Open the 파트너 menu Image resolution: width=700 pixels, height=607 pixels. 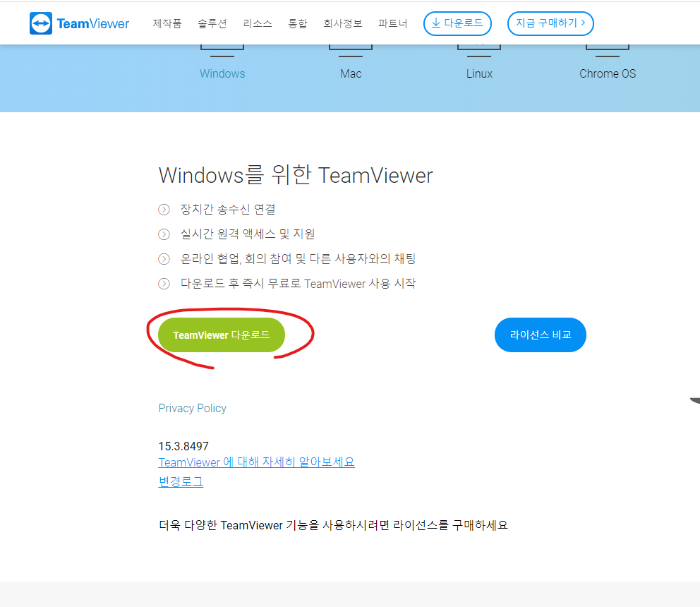[392, 23]
